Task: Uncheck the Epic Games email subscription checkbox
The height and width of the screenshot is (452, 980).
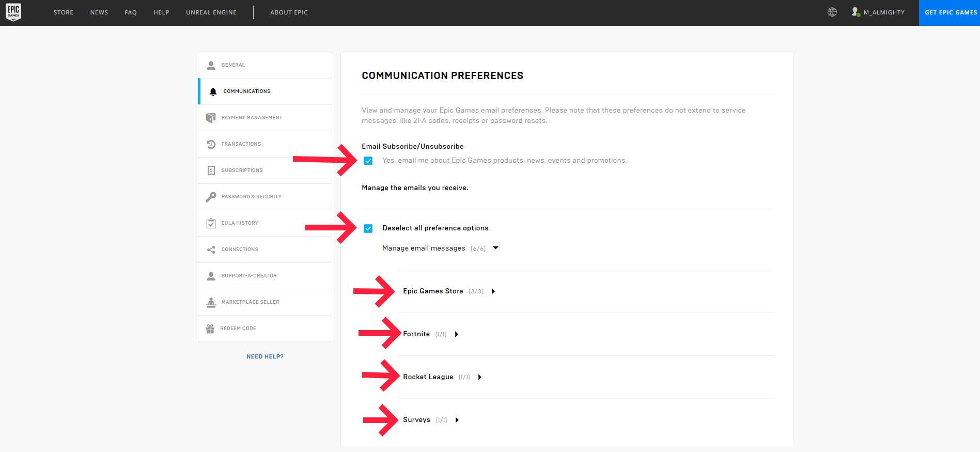Action: pos(368,161)
